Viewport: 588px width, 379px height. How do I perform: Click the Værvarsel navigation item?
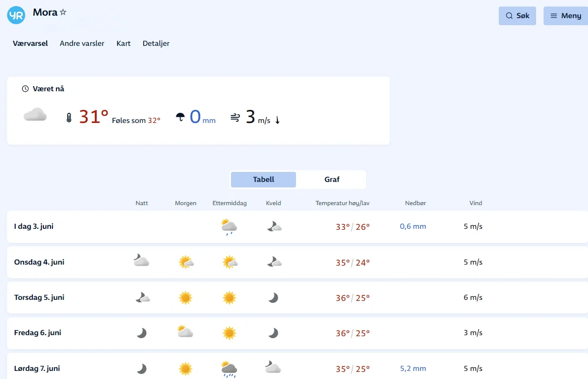pos(30,43)
